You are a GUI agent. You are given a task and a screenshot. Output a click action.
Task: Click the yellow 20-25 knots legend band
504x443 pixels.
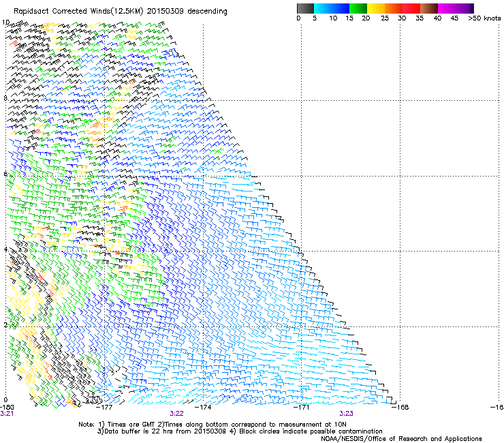click(376, 8)
